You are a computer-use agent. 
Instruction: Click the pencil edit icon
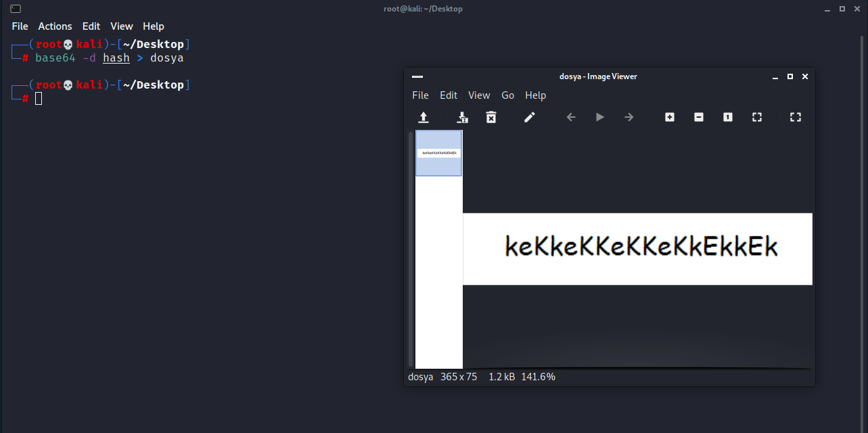tap(530, 117)
